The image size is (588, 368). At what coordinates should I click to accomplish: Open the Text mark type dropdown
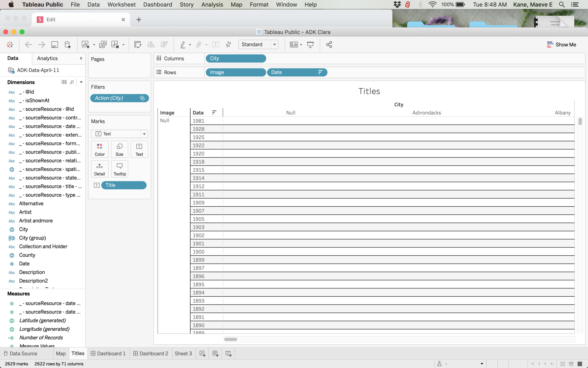144,134
